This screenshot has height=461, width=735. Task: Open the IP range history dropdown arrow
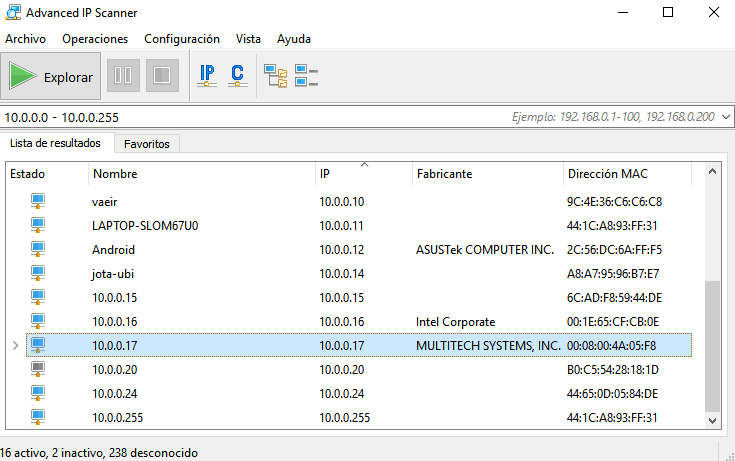726,117
